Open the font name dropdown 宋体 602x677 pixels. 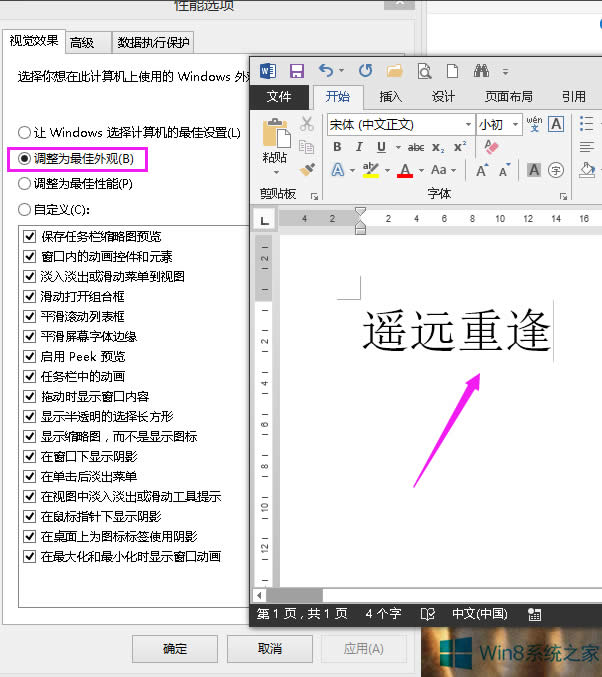(x=468, y=125)
